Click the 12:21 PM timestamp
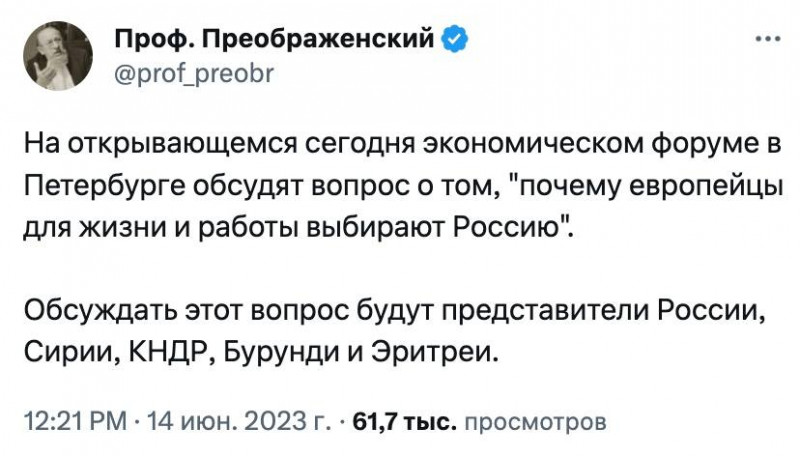Screen dimensions: 800x456 click(x=76, y=422)
